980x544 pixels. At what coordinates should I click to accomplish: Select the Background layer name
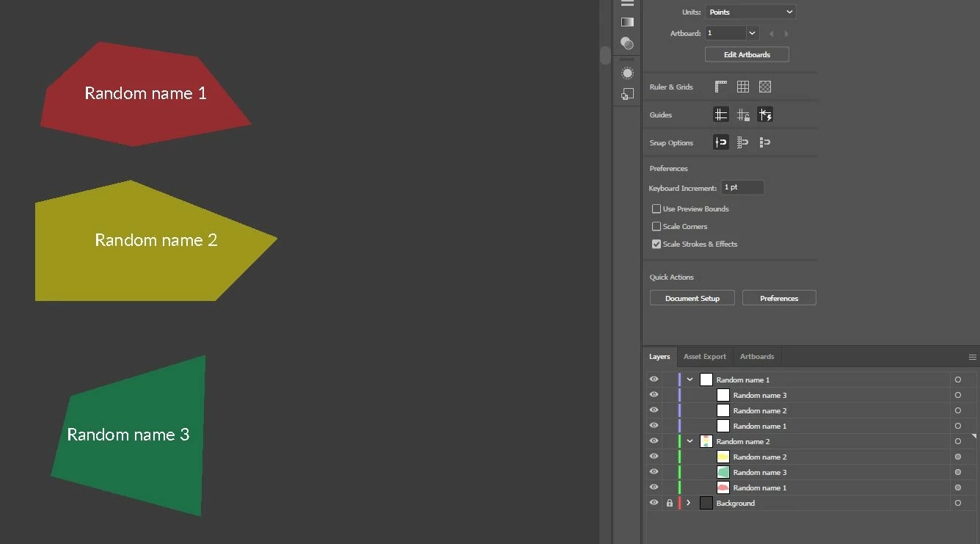point(735,504)
